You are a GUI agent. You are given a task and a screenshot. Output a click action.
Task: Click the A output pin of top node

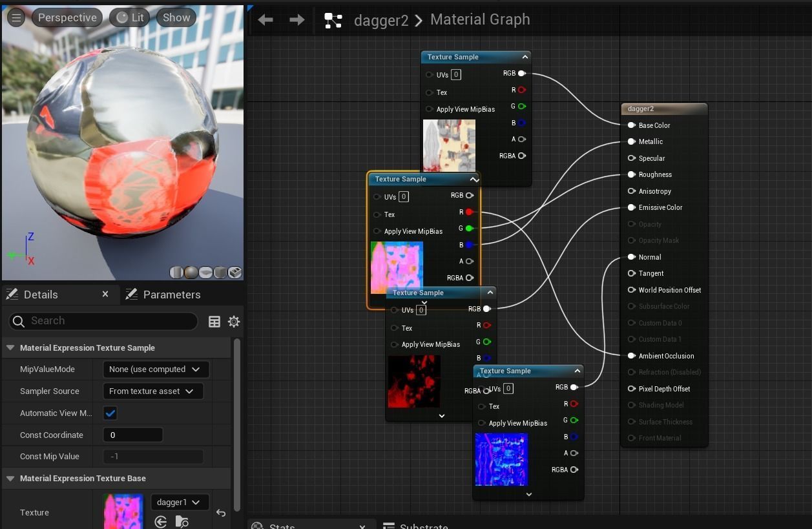click(522, 139)
